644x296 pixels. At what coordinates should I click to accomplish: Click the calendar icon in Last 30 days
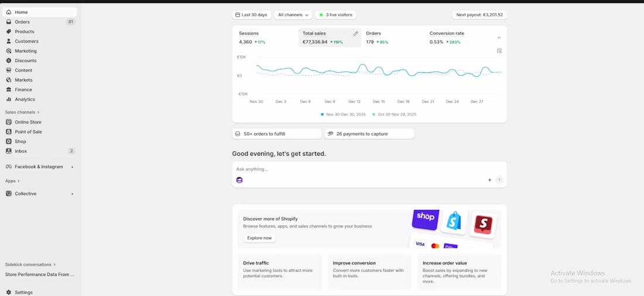tap(237, 15)
